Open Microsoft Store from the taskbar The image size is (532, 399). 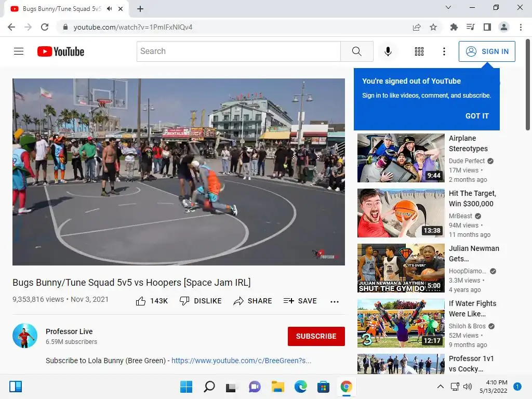(x=323, y=387)
